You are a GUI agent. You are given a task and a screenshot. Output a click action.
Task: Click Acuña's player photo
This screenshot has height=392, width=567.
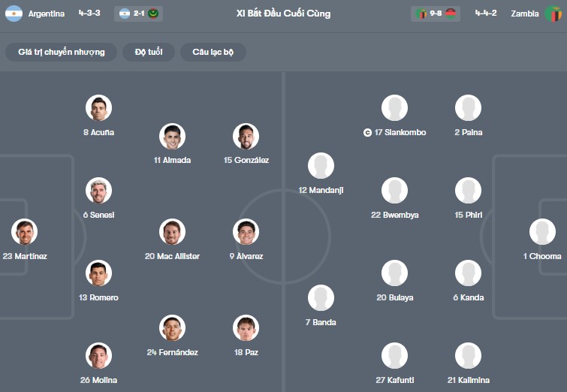(98, 108)
